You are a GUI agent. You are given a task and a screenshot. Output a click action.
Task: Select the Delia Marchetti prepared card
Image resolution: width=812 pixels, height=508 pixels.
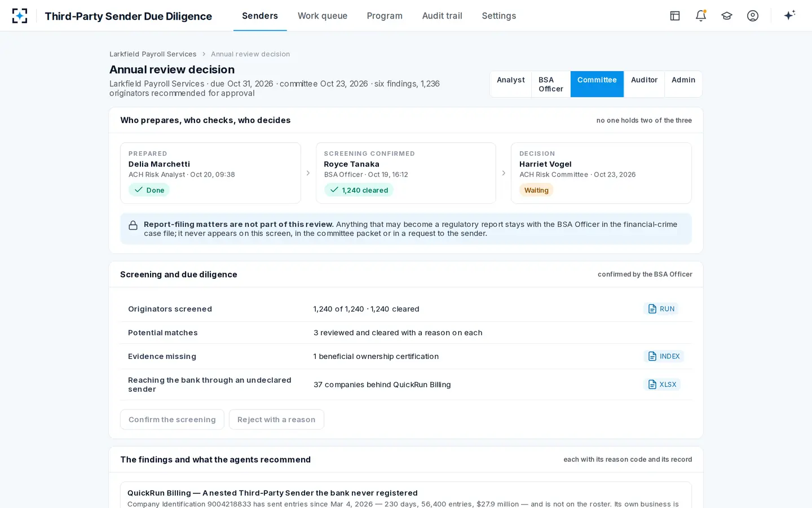tap(210, 173)
